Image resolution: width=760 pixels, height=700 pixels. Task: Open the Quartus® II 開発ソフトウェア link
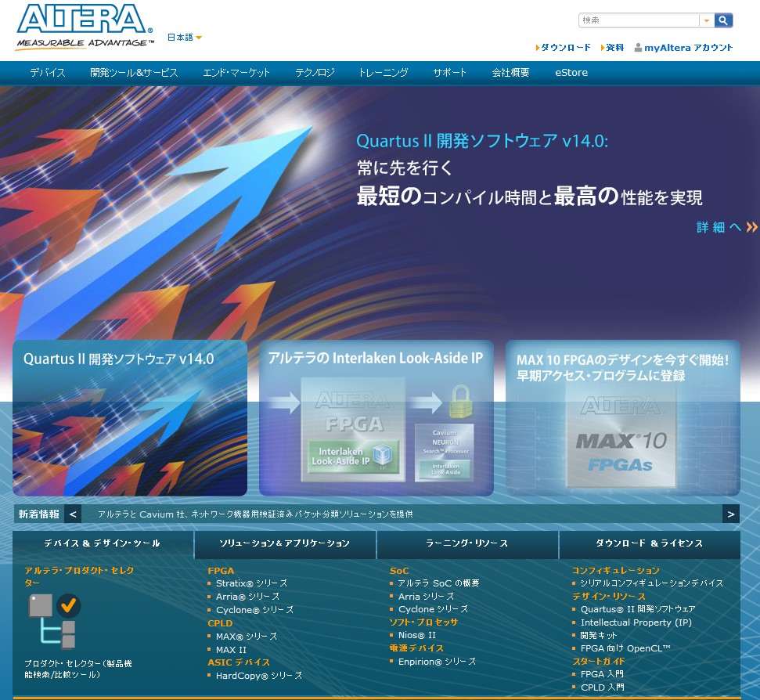638,609
